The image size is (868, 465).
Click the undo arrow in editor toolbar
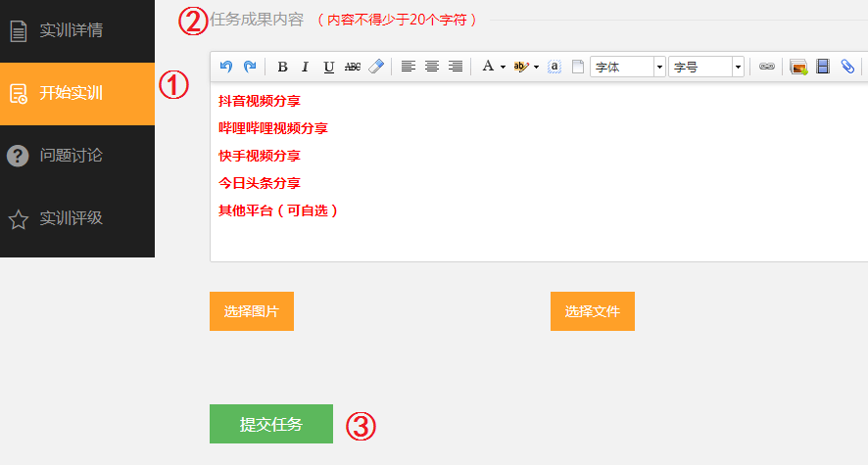[226, 67]
